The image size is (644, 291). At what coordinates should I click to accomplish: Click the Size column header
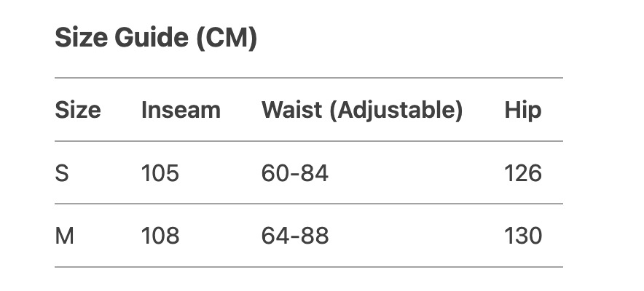point(78,110)
